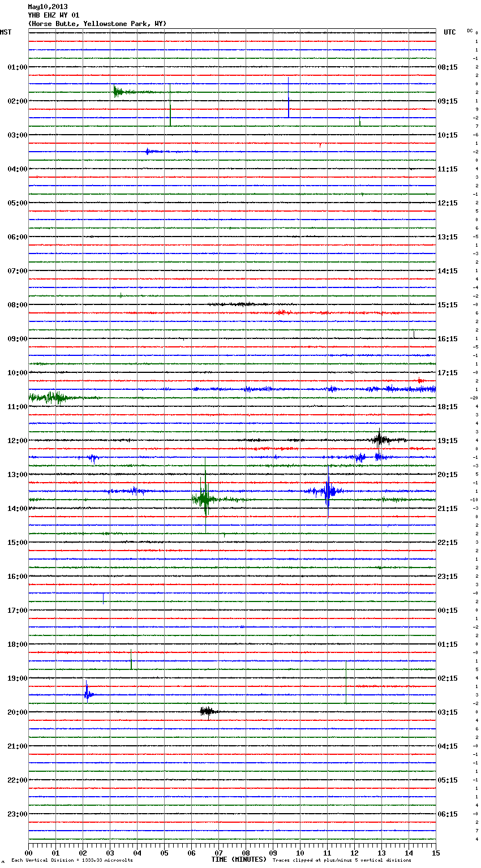The width and height of the screenshot is (481, 868).
Task: Click the 21:15 UTC time label
Action: coord(448,509)
